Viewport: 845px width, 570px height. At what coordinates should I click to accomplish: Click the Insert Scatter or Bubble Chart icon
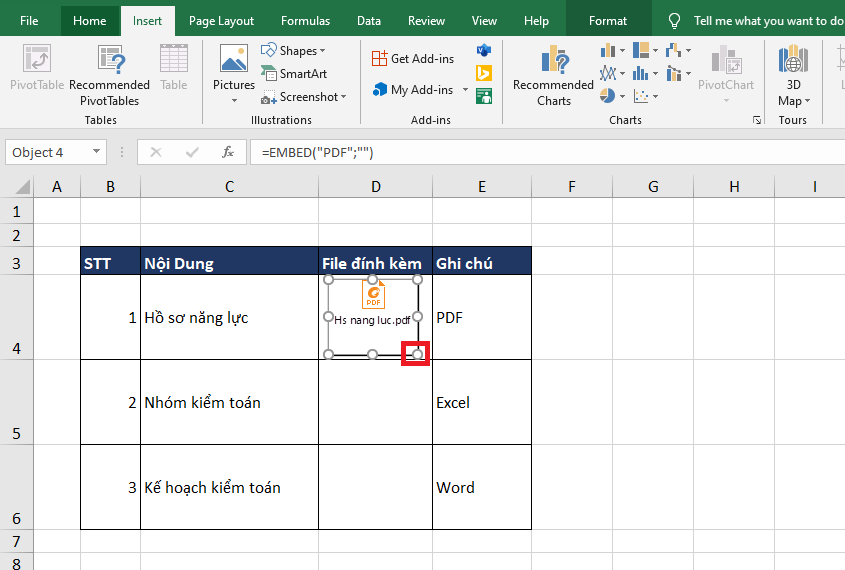click(x=641, y=96)
